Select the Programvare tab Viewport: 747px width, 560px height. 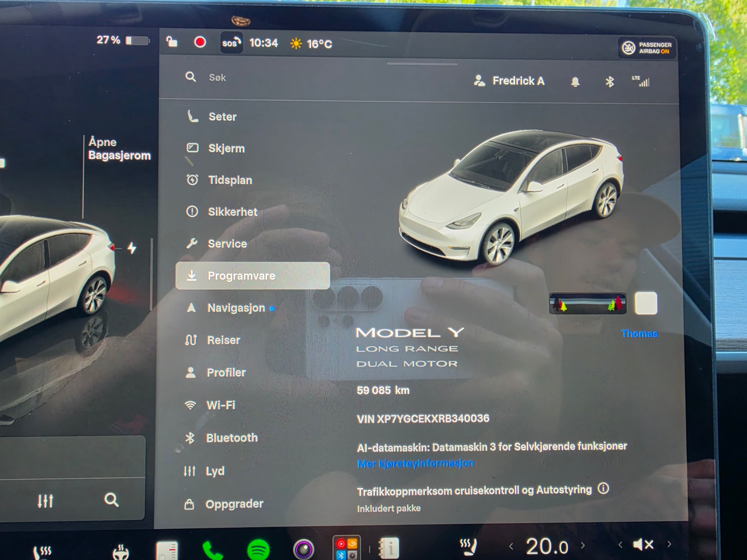pos(253,276)
